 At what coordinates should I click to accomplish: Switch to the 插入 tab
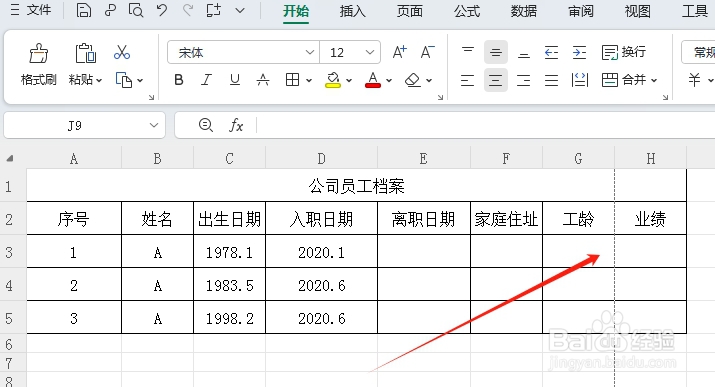point(352,11)
